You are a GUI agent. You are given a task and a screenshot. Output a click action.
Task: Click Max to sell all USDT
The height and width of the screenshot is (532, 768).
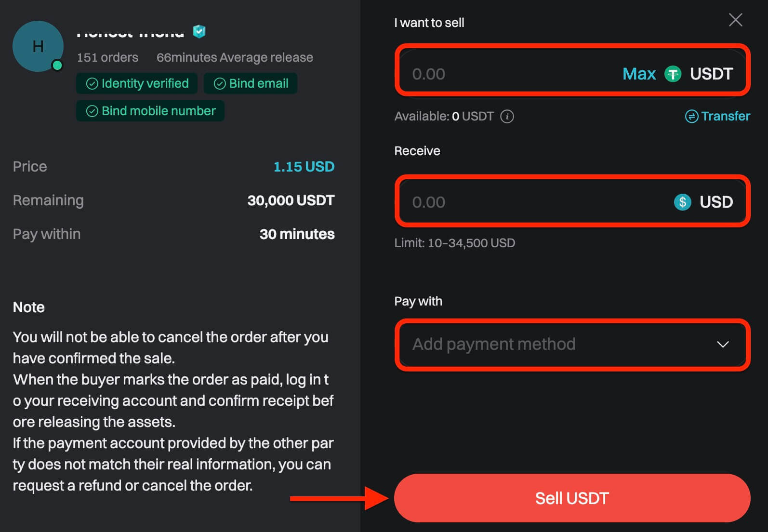point(639,74)
